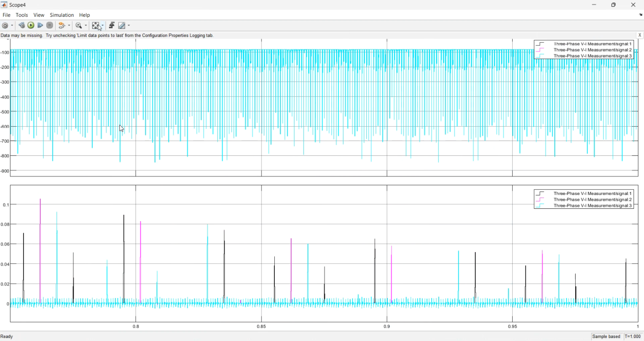Expand the Highlight Block dropdown arrow
This screenshot has height=341, width=644.
[69, 26]
